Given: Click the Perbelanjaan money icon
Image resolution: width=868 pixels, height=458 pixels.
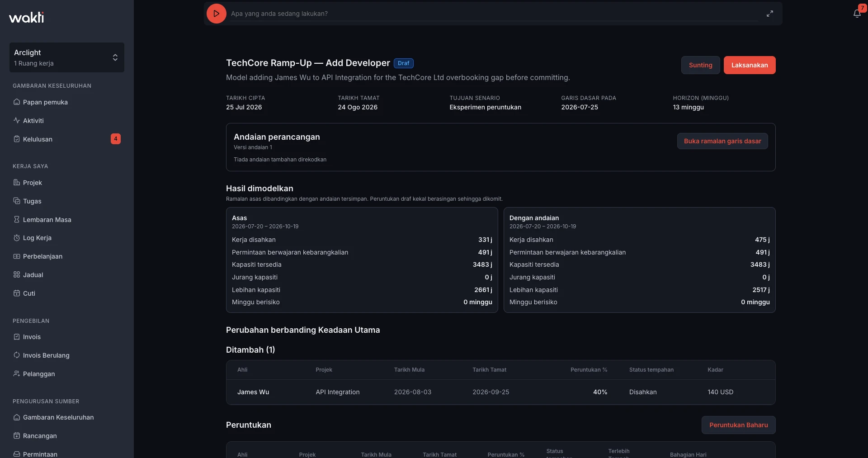Looking at the screenshot, I should 17,256.
